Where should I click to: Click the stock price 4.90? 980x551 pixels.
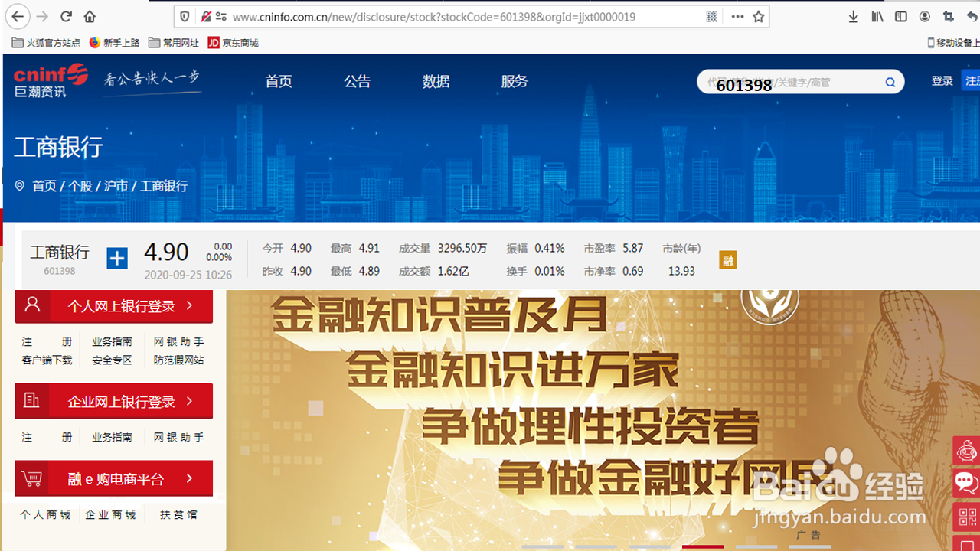click(x=166, y=252)
